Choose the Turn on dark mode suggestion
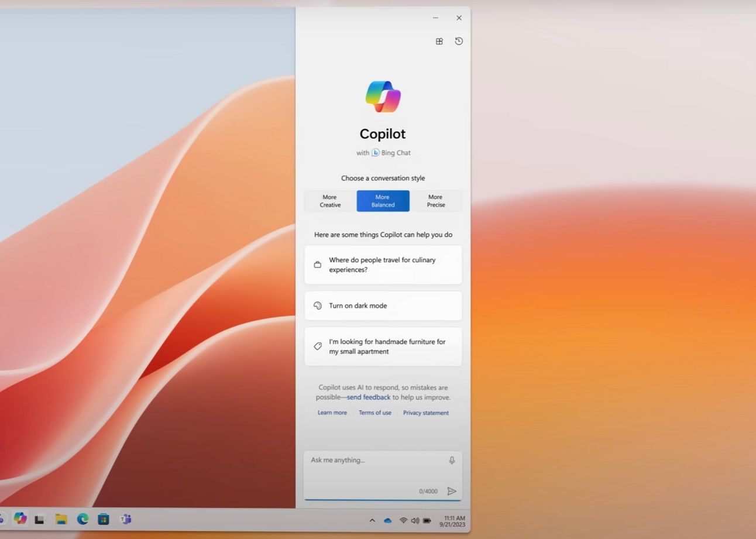756x539 pixels. coord(383,305)
